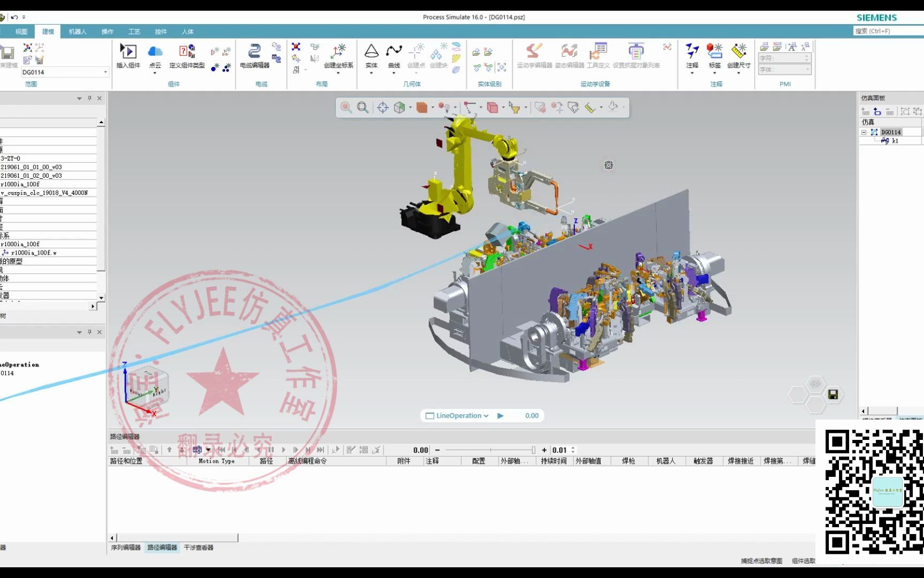Click the upper left panel scroll down arrow
924x578 pixels.
pos(101,298)
